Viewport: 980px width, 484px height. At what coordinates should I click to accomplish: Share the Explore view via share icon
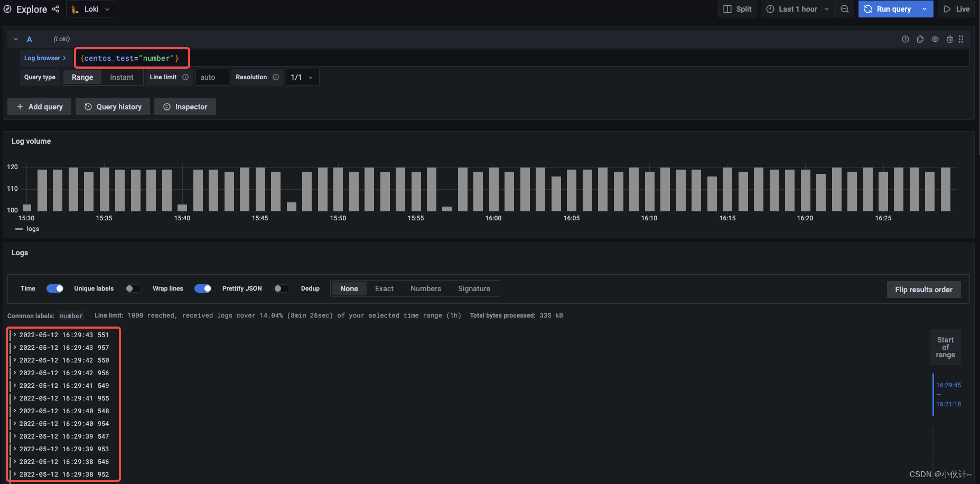click(55, 9)
